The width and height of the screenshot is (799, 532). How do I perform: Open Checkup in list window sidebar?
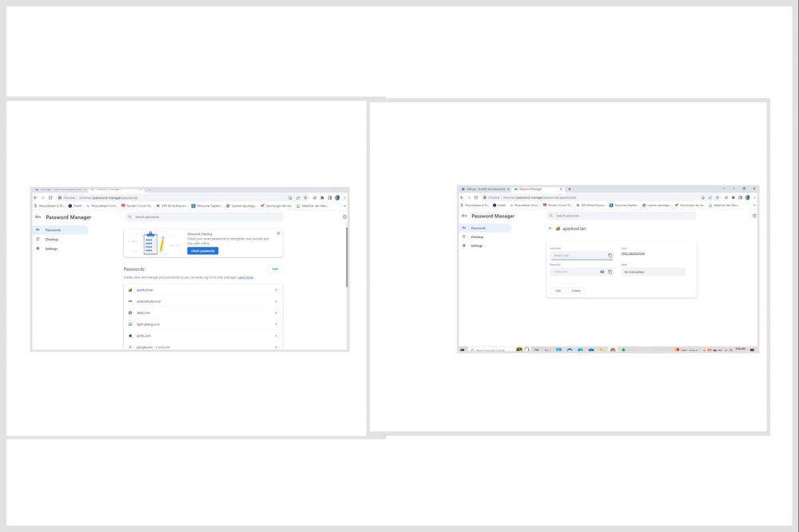click(51, 240)
